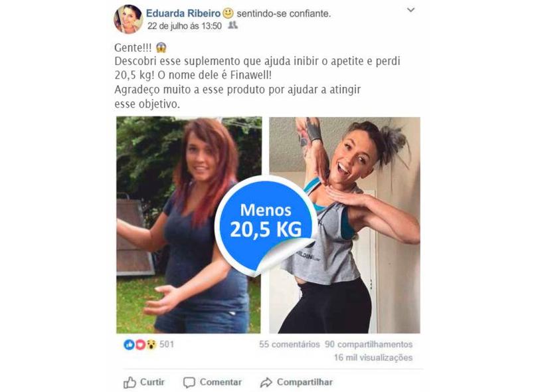Click the blue Menos 20,5 KG sticker

pos(266,225)
